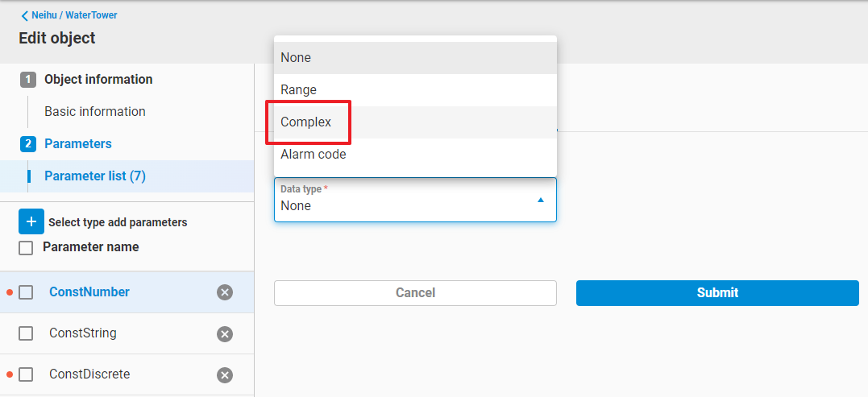Remove the ConstNumber parameter with its X icon
868x397 pixels.
tap(225, 292)
